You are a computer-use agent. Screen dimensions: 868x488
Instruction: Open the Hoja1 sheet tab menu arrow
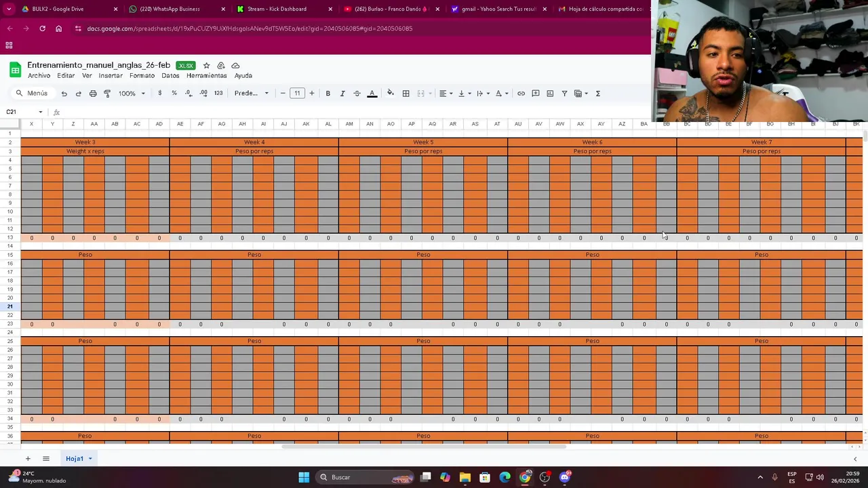tap(90, 459)
